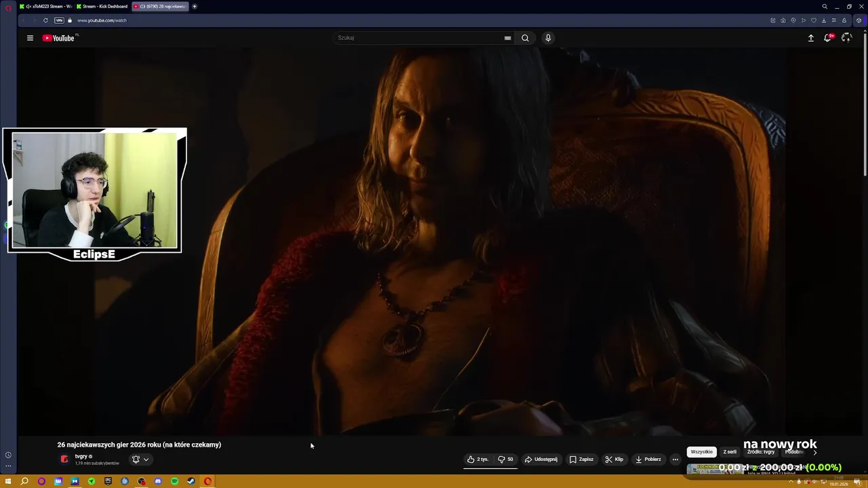This screenshot has height=488, width=868.
Task: Switch to xToM223 Stream browser tab
Action: click(45, 6)
